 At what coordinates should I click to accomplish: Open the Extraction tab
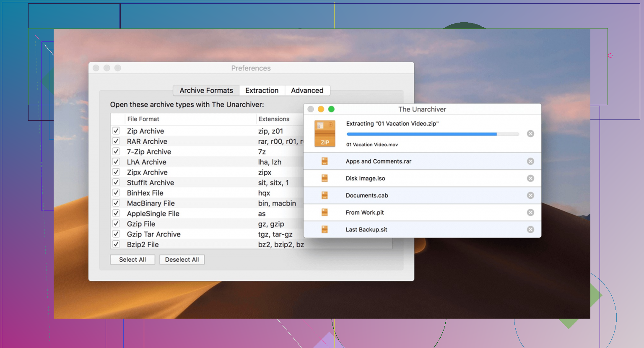point(262,91)
